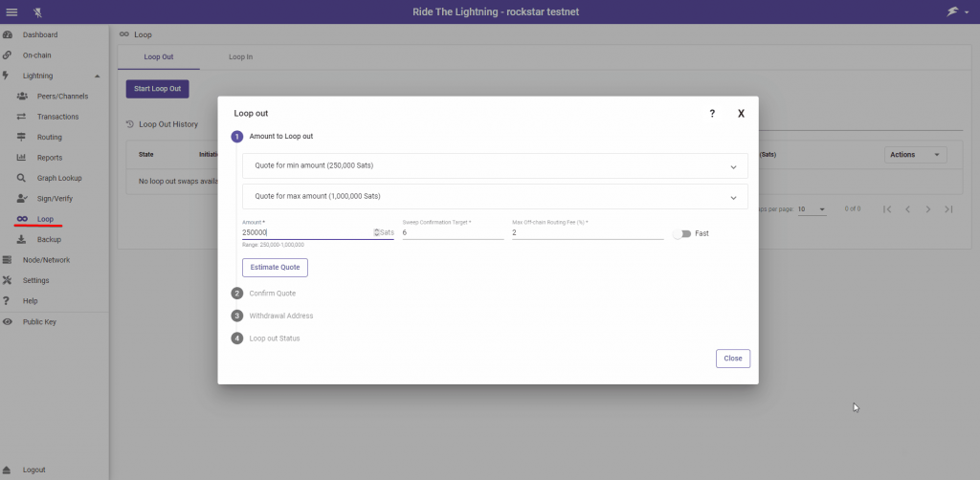The image size is (980, 480).
Task: Open the Dashboard sidebar icon
Action: pos(8,35)
